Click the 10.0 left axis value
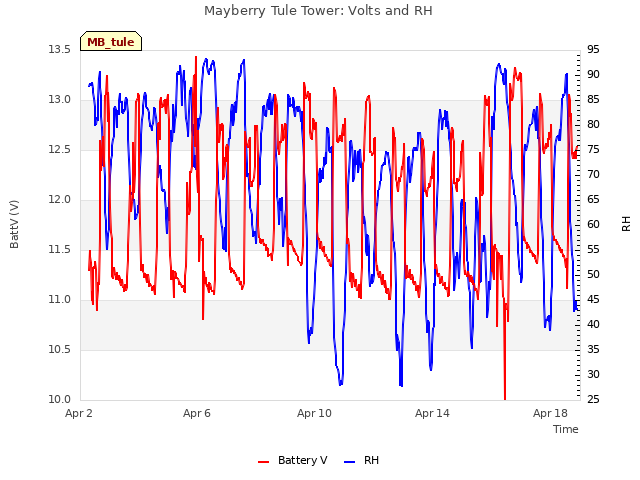 [x=60, y=399]
